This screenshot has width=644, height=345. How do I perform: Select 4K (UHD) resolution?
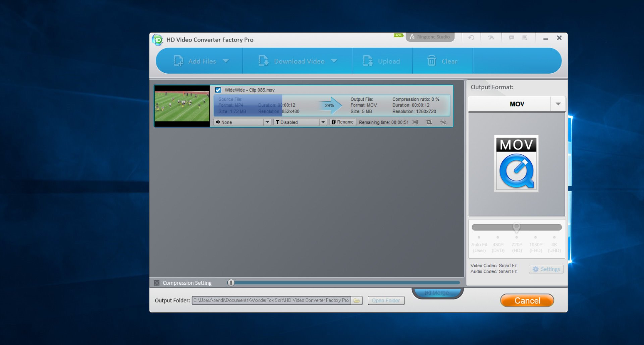pos(554,247)
